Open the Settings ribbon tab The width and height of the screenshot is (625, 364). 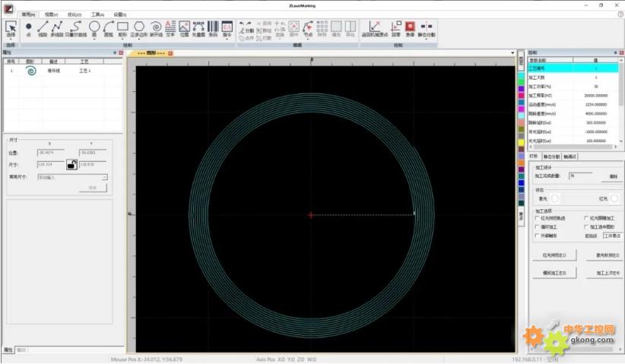(x=120, y=14)
